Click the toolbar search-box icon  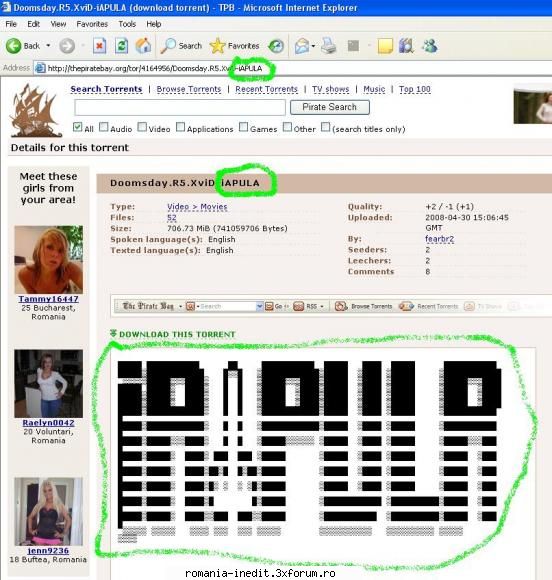point(190,306)
